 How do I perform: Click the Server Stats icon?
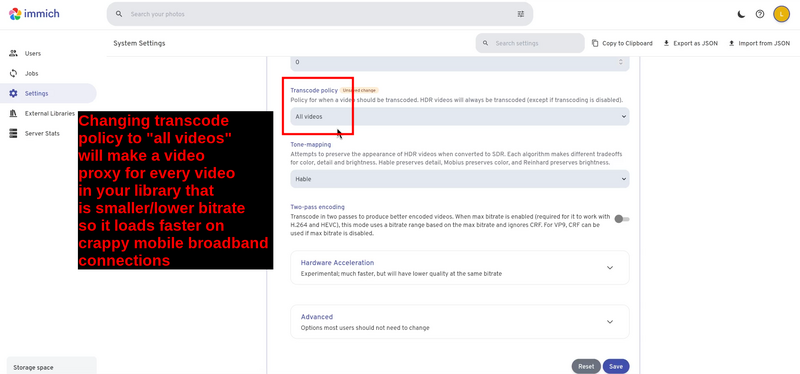click(x=13, y=133)
